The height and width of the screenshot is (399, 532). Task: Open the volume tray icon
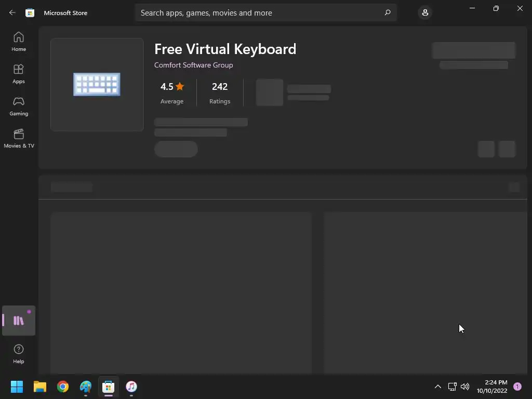coord(465,387)
